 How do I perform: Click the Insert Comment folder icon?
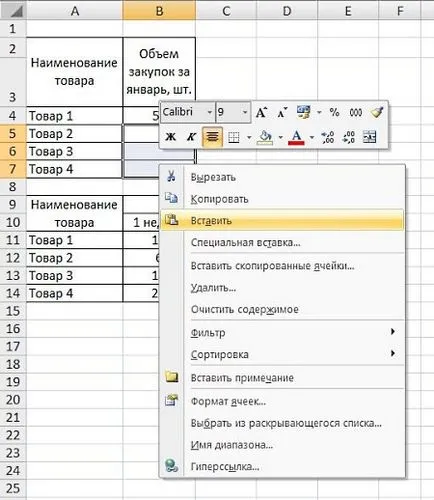[172, 377]
